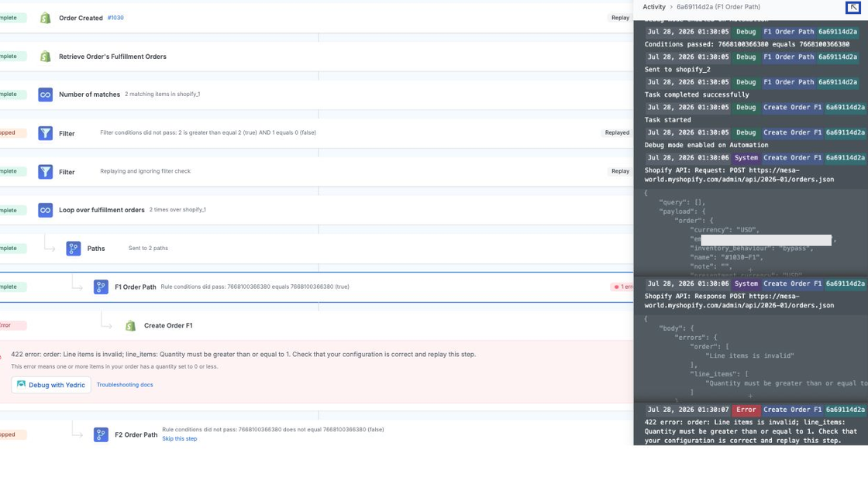Image resolution: width=868 pixels, height=484 pixels.
Task: Click the 'Filter conditions did not pass' description
Action: [x=208, y=132]
